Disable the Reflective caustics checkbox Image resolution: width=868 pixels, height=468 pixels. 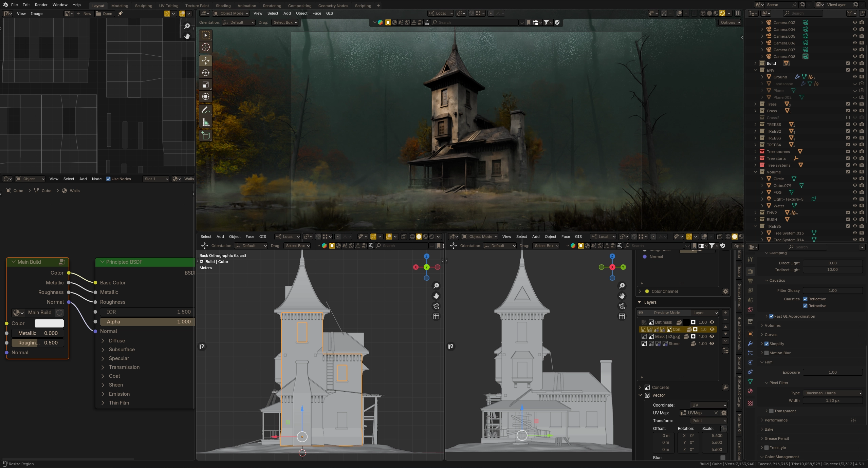click(805, 299)
